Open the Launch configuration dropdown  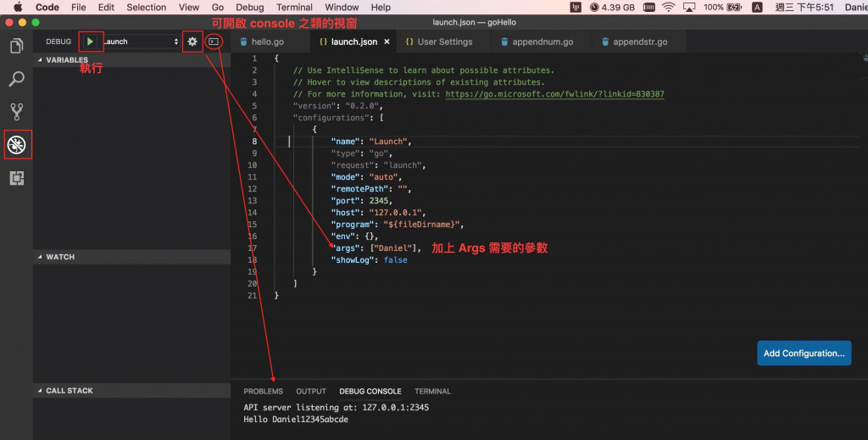tap(141, 42)
